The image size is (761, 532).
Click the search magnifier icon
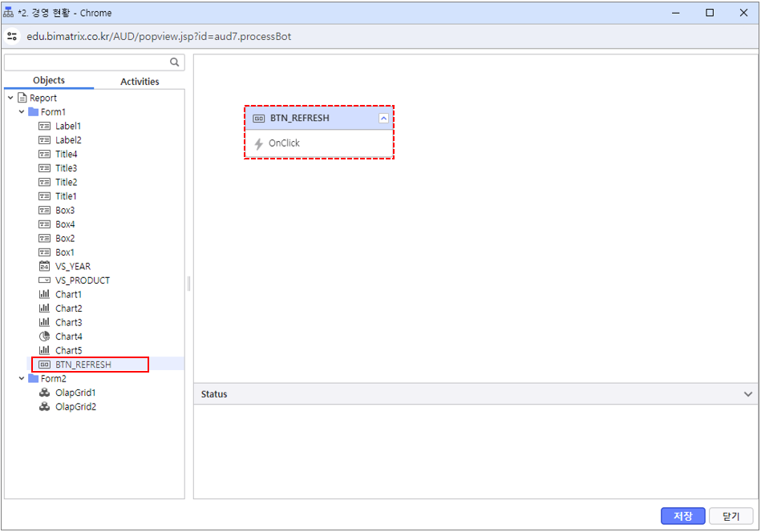tap(174, 62)
